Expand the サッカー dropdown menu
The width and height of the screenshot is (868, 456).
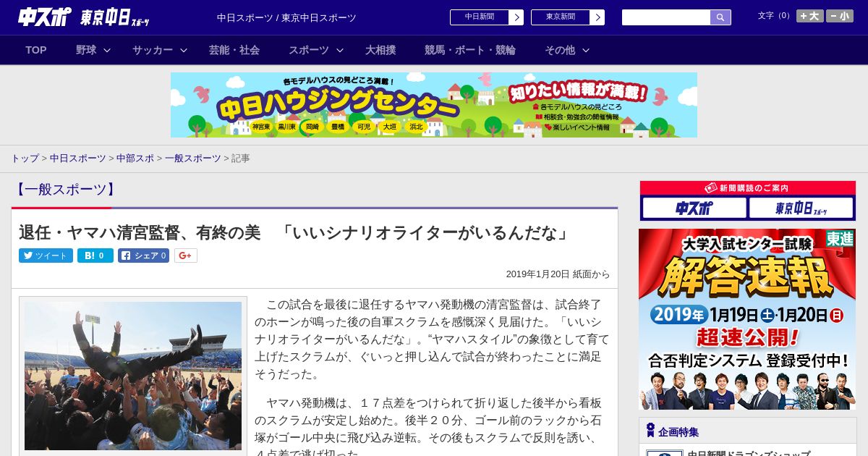[x=160, y=50]
